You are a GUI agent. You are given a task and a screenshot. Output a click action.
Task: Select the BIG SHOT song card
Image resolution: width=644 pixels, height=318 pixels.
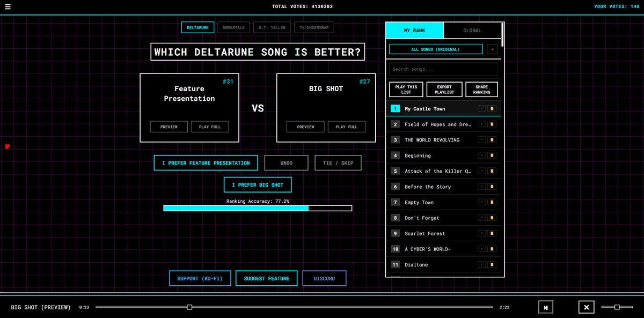[326, 108]
